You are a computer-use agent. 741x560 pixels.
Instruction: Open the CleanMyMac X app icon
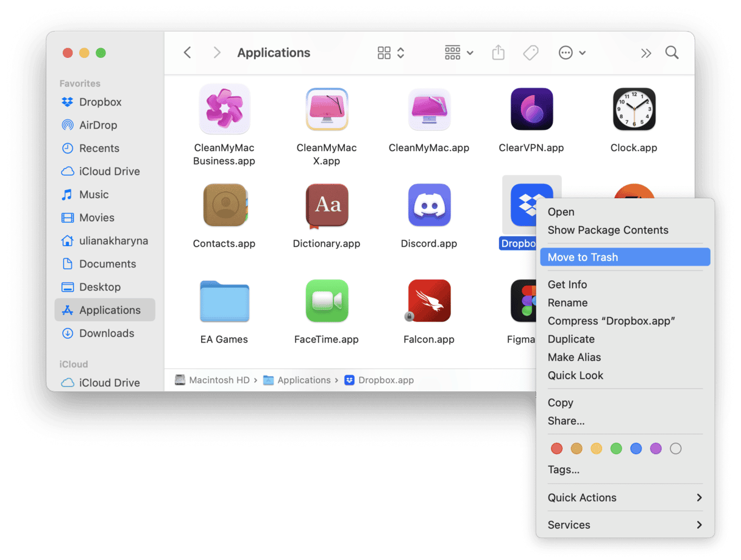point(327,110)
